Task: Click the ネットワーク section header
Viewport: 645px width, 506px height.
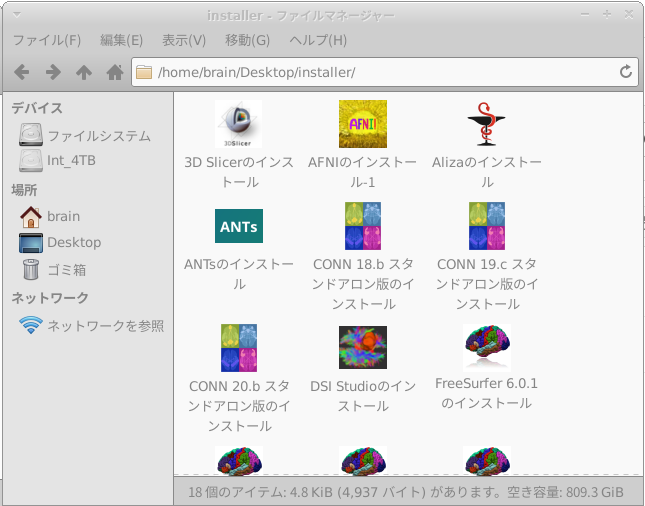Action: click(x=50, y=297)
